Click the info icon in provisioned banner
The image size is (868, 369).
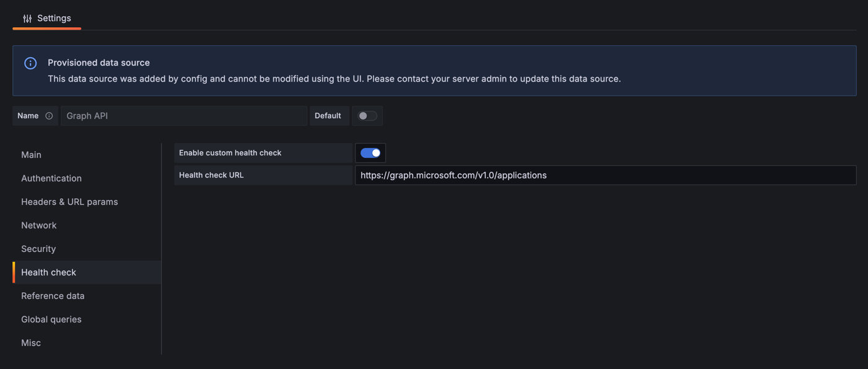[x=30, y=63]
